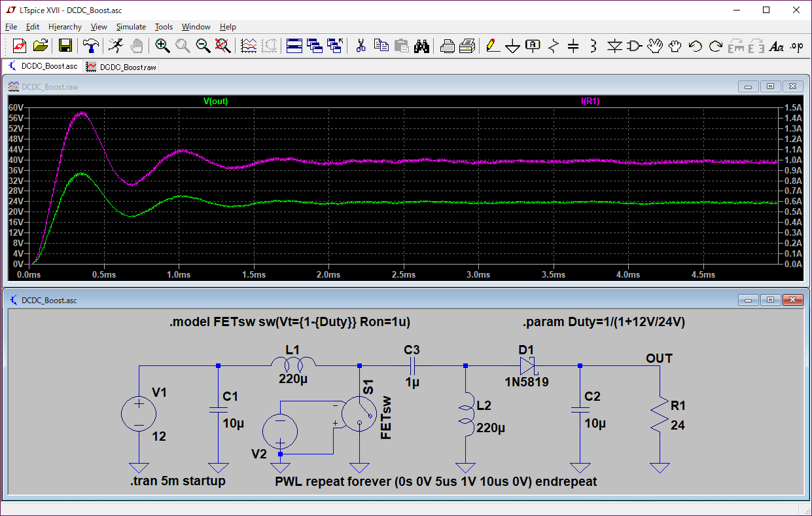Image resolution: width=812 pixels, height=516 pixels.
Task: Click the Run simulation icon
Action: click(116, 46)
